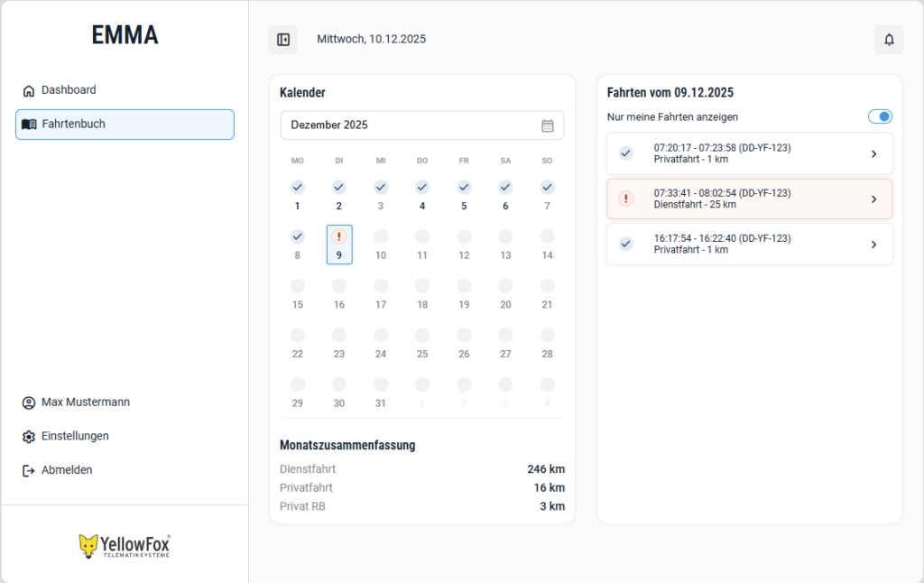
Task: Click the checkmark icon above day 1
Action: pos(298,187)
